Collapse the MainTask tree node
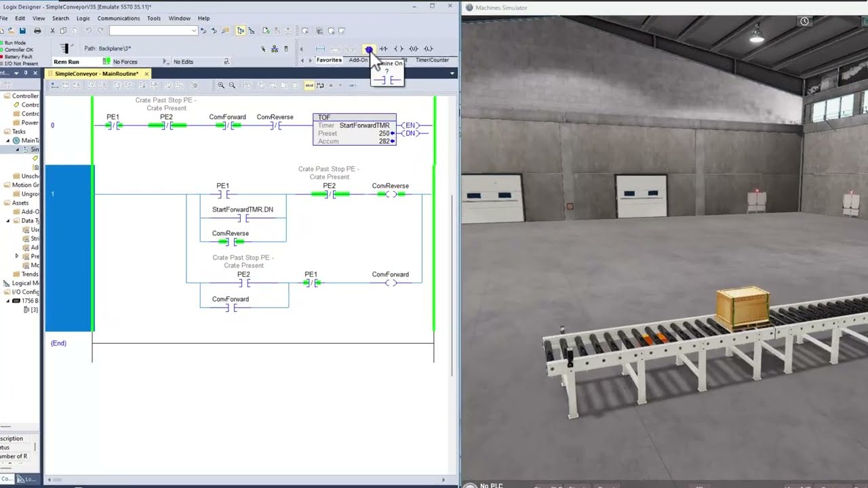Viewport: 868px width, 488px height. [9, 140]
